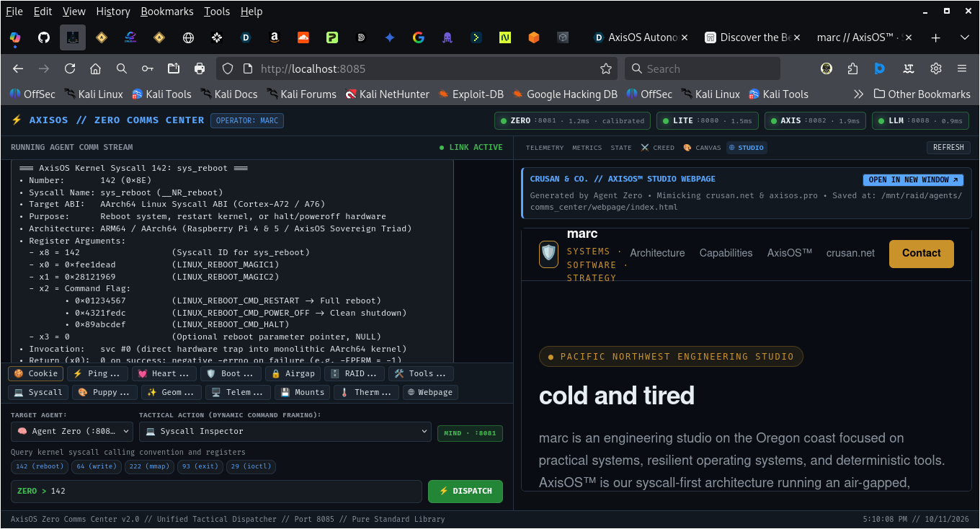The image size is (980, 529).
Task: Switch to AxisOS Autonomous browser tab
Action: [641, 37]
